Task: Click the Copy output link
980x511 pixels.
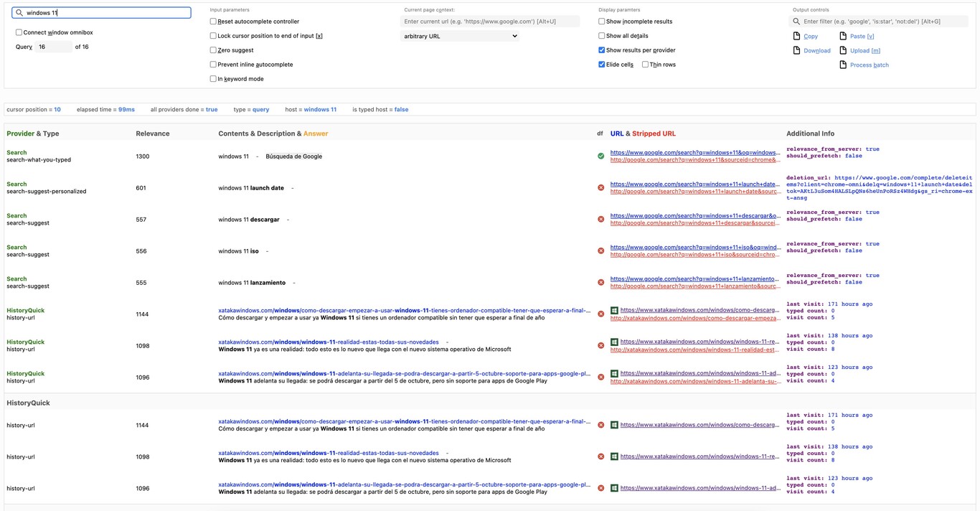Action: (x=811, y=36)
